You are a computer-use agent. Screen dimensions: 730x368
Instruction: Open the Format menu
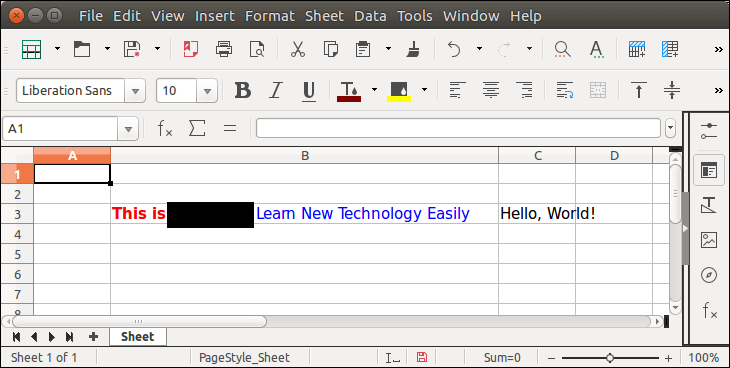[270, 16]
